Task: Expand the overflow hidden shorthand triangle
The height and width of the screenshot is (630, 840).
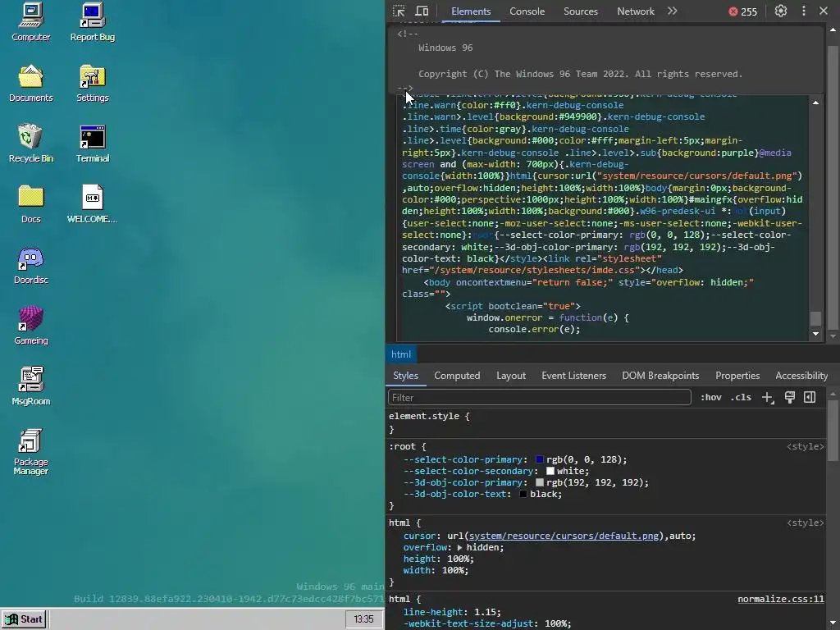Action: [x=459, y=547]
